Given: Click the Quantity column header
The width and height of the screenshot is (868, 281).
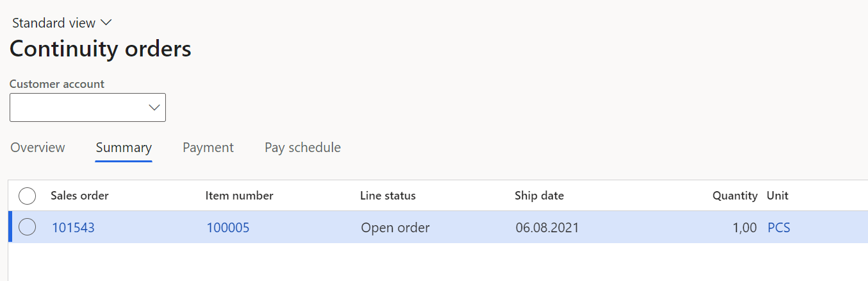Looking at the screenshot, I should tap(735, 196).
